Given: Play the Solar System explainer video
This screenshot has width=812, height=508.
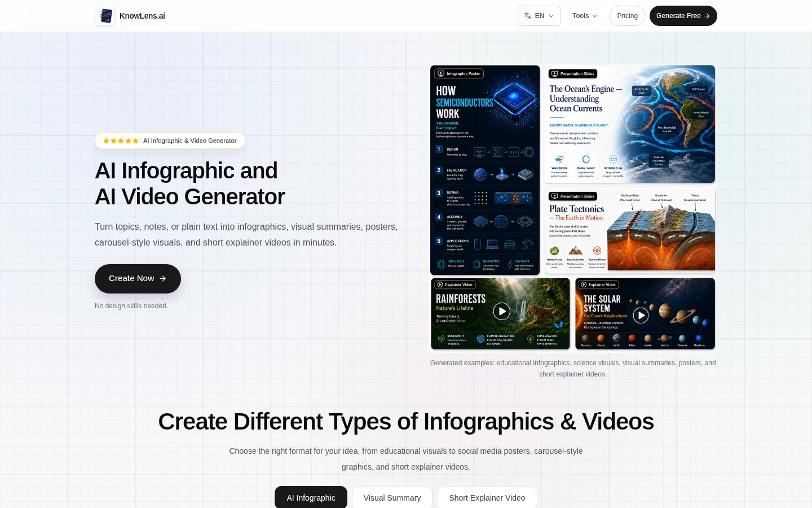Looking at the screenshot, I should point(641,315).
